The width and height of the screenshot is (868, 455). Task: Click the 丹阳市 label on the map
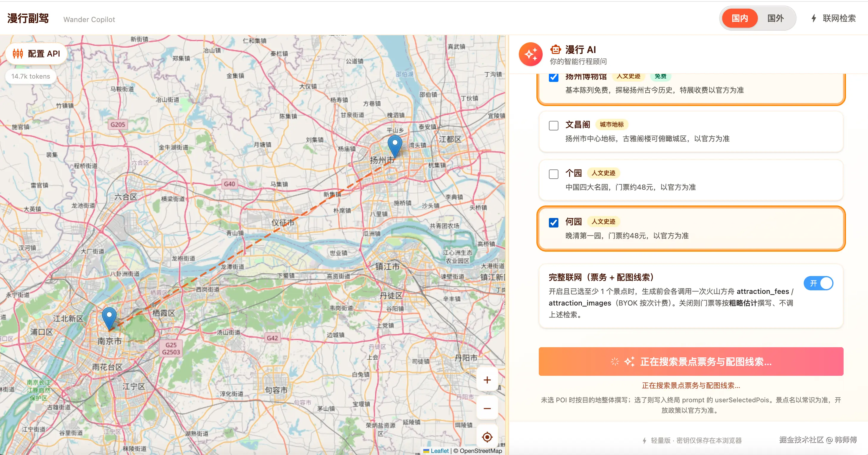click(x=466, y=358)
